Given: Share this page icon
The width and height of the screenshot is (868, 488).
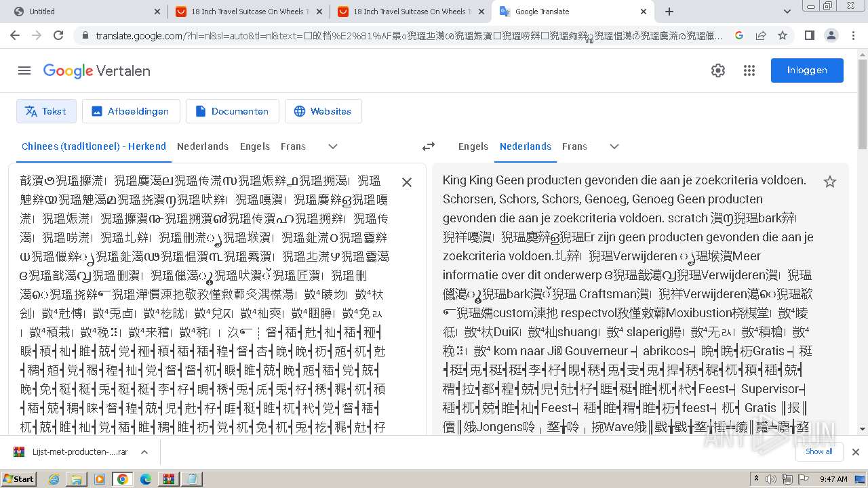Looking at the screenshot, I should 761,35.
